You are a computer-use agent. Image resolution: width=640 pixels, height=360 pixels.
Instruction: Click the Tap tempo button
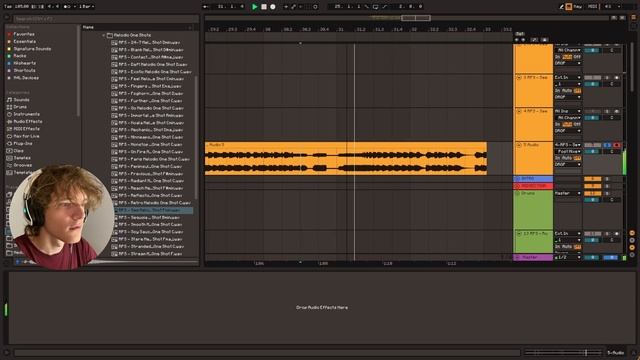tap(8, 7)
